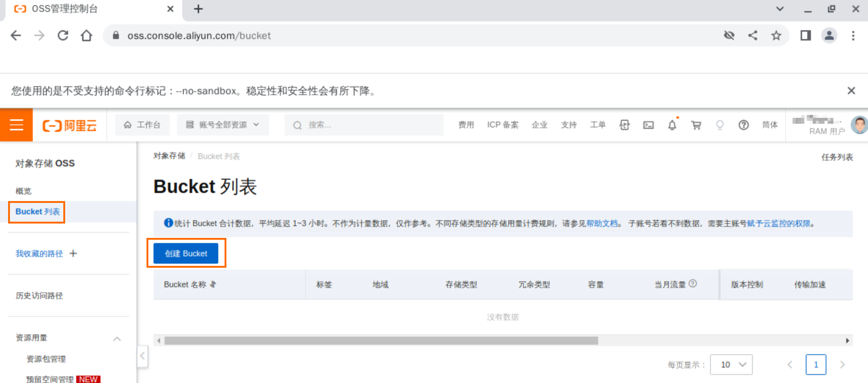Screen dimensions: 868x383
Task: Open the page size dropdown showing 10
Action: (x=731, y=365)
